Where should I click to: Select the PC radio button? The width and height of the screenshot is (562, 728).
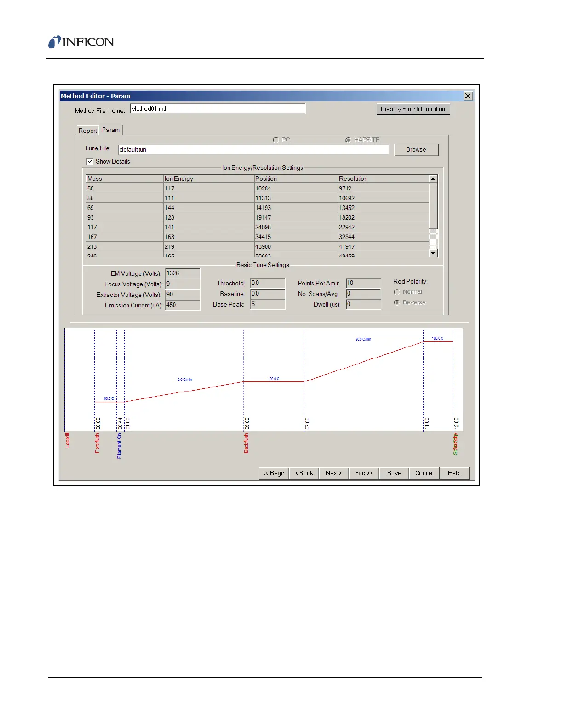click(275, 140)
